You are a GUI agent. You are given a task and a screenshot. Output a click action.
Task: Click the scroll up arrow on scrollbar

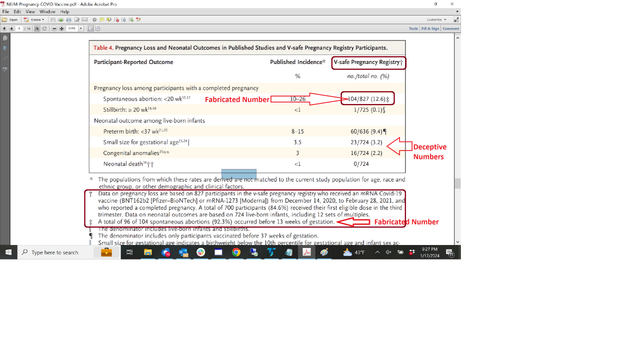[458, 38]
